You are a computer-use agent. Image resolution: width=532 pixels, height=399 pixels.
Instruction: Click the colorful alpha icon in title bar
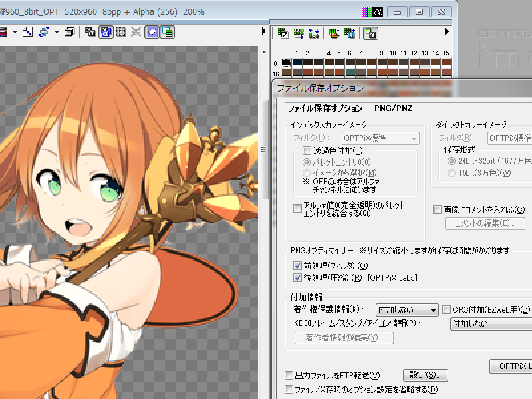(x=372, y=12)
